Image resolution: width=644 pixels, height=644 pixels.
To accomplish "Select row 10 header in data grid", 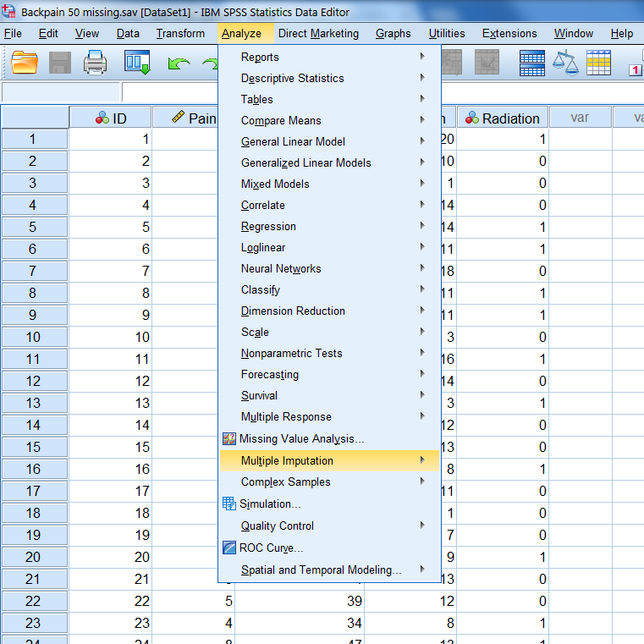I will (x=34, y=337).
